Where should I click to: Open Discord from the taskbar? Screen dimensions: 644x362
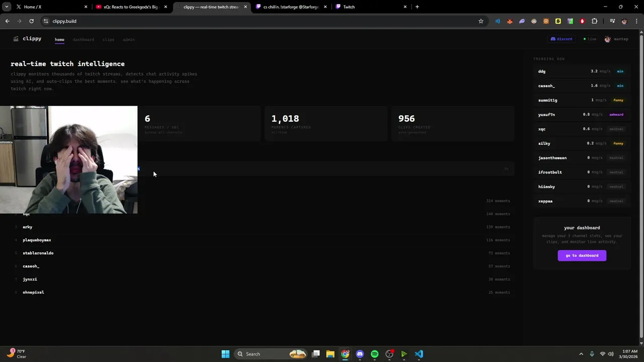(360, 354)
